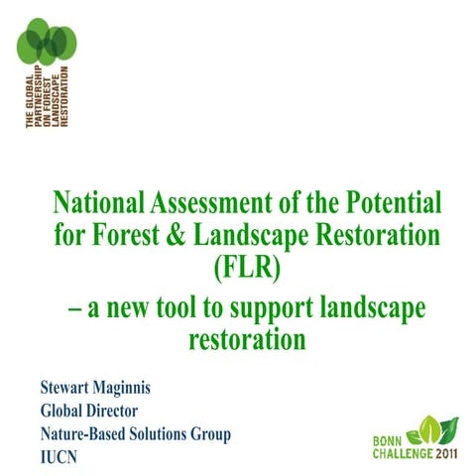
Task: Click the name "Stewart Maginnis"
Action: coord(95,388)
